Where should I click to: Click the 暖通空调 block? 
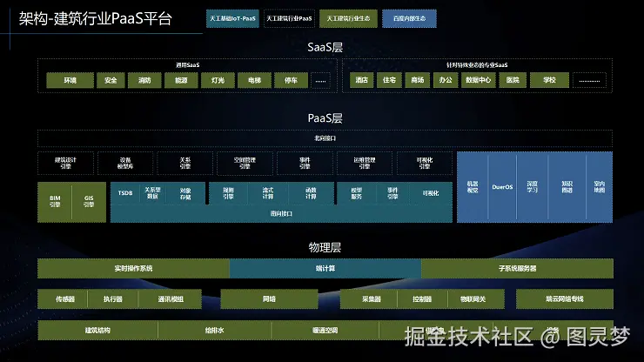tap(325, 331)
